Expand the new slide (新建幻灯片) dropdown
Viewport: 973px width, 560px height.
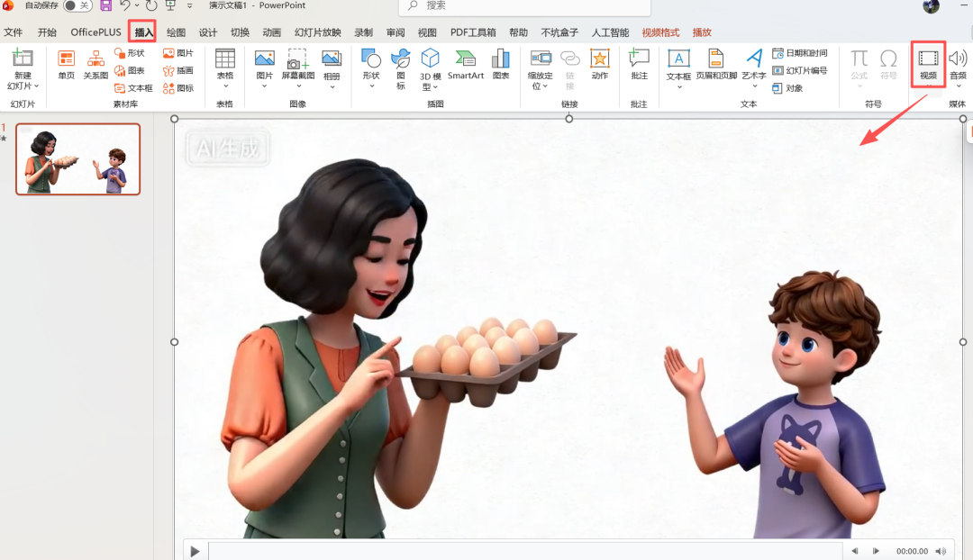23,86
